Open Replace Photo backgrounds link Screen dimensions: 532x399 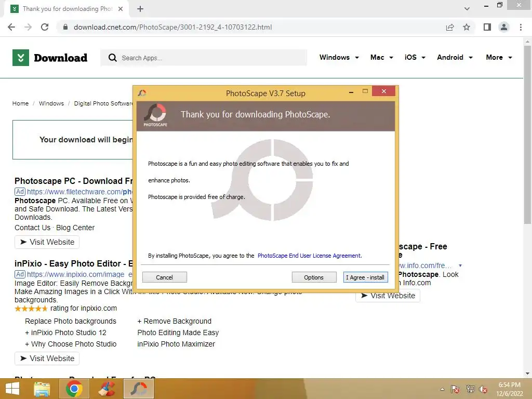click(71, 321)
